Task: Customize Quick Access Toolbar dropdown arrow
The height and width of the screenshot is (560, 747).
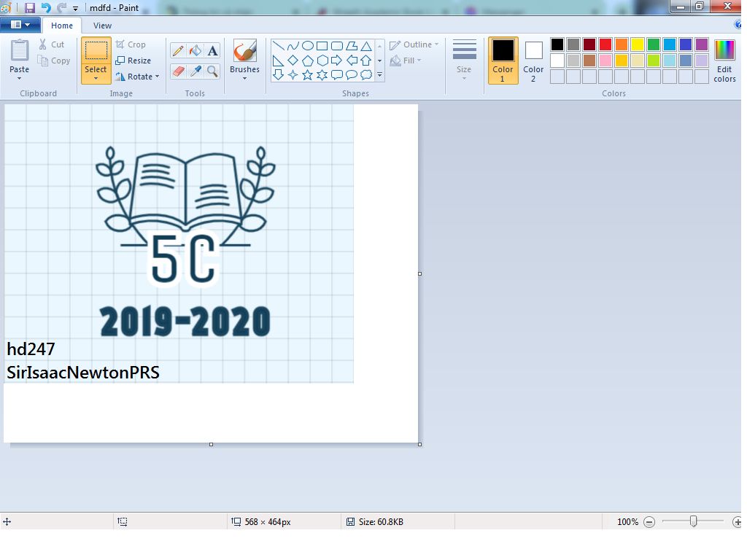Action: [x=75, y=8]
